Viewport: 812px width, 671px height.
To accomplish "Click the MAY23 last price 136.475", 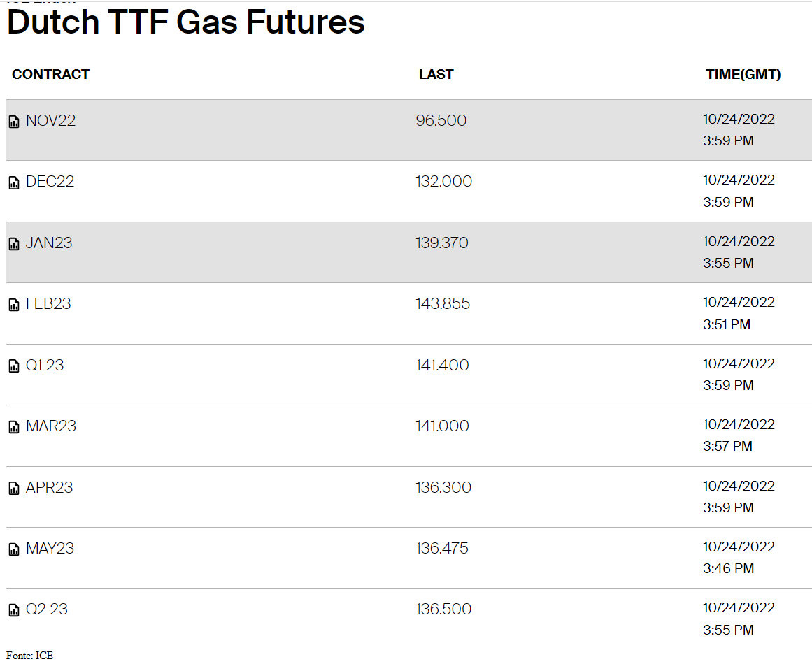I will 442,549.
